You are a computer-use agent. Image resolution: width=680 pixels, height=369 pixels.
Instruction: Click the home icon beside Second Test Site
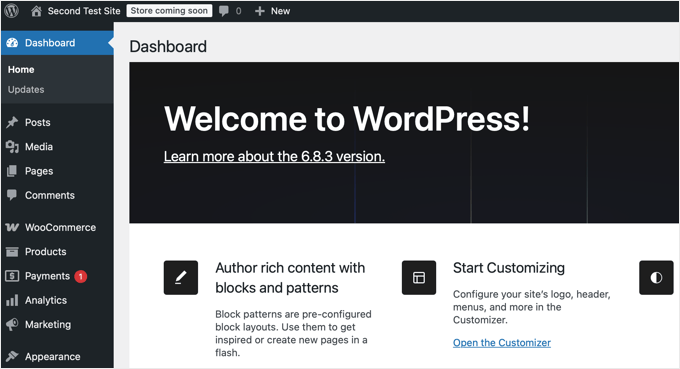coord(36,11)
